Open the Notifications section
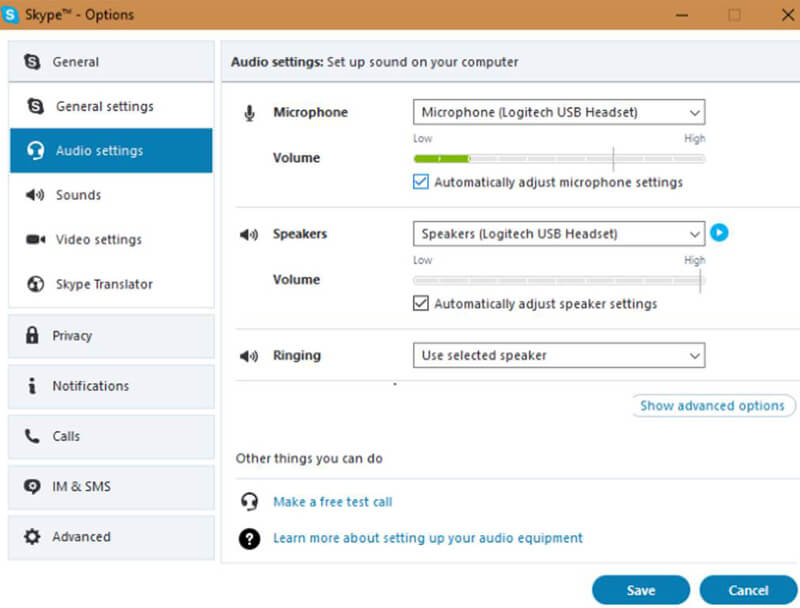The height and width of the screenshot is (608, 800). [x=111, y=386]
